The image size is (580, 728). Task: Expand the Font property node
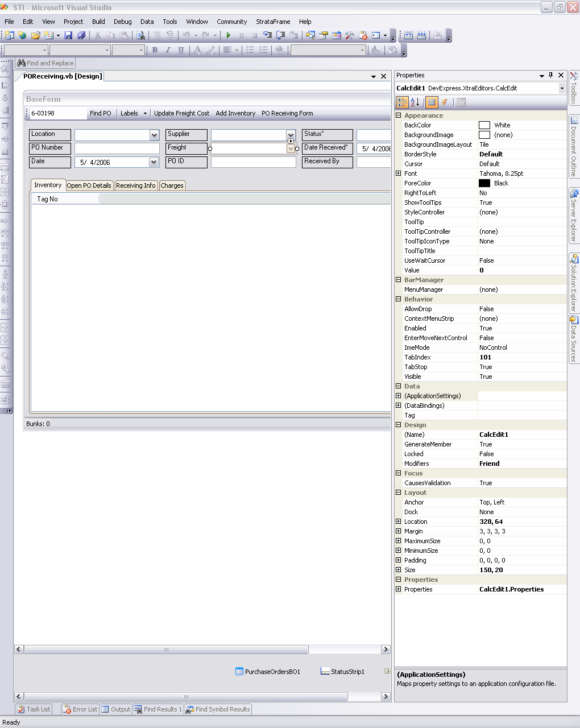tap(398, 173)
